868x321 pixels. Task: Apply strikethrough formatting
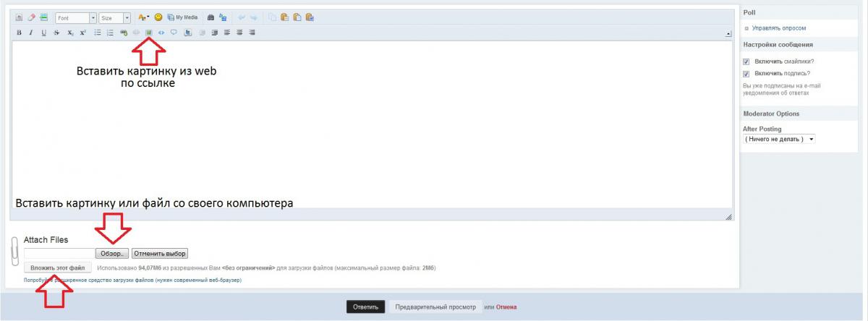[56, 33]
